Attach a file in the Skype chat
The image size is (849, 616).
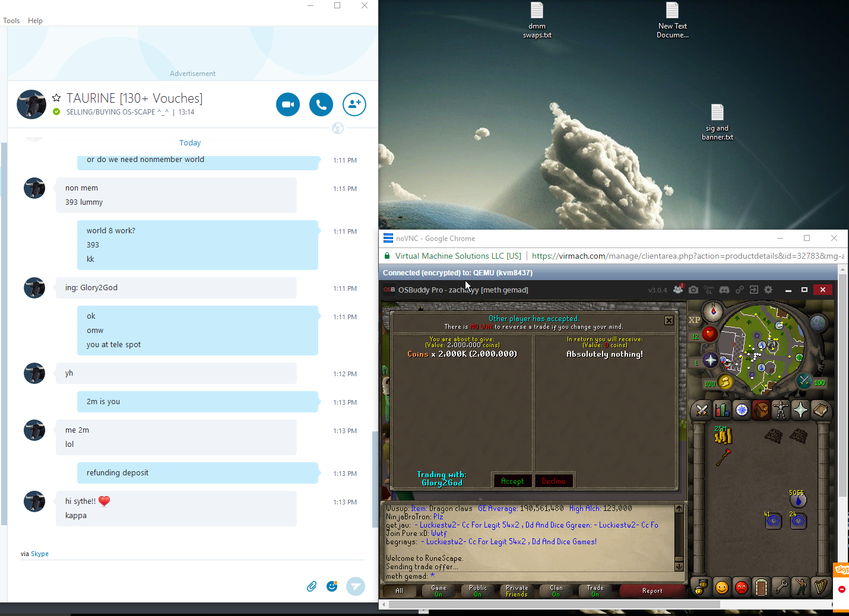(312, 586)
